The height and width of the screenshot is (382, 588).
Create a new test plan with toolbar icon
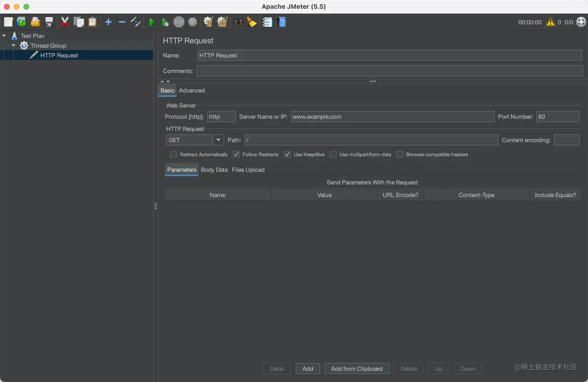8,22
